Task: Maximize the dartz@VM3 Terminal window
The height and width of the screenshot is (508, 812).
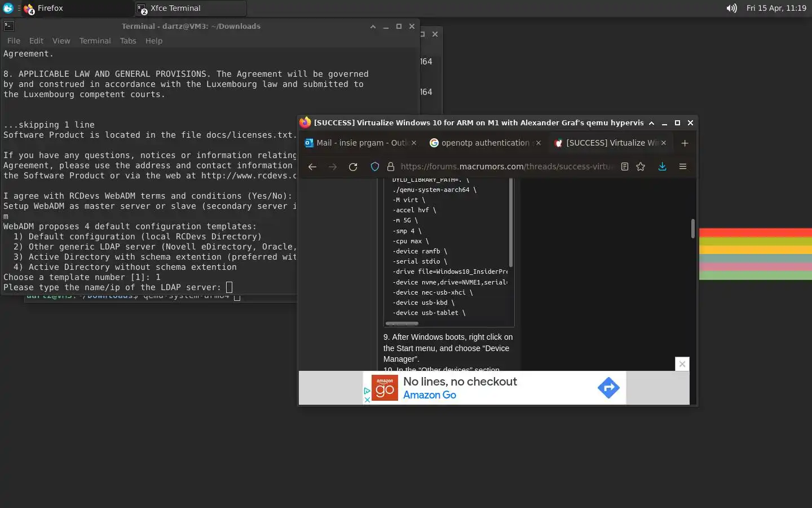Action: coord(399,27)
